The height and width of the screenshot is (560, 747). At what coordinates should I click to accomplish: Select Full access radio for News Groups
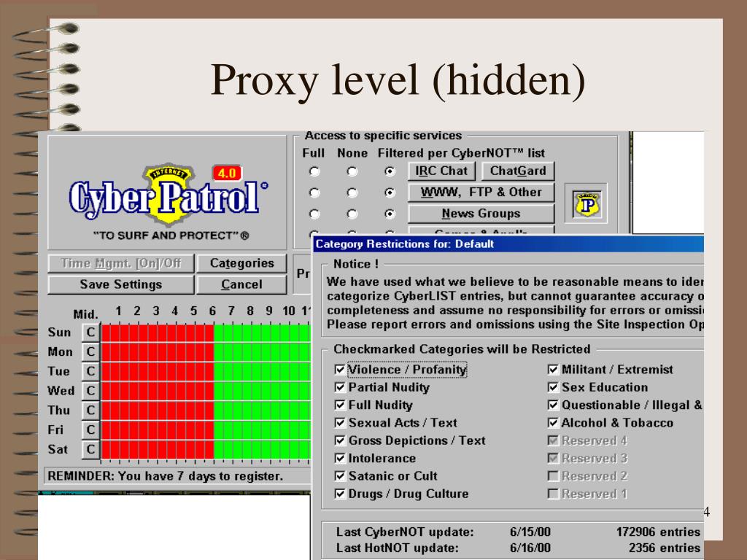(x=314, y=214)
